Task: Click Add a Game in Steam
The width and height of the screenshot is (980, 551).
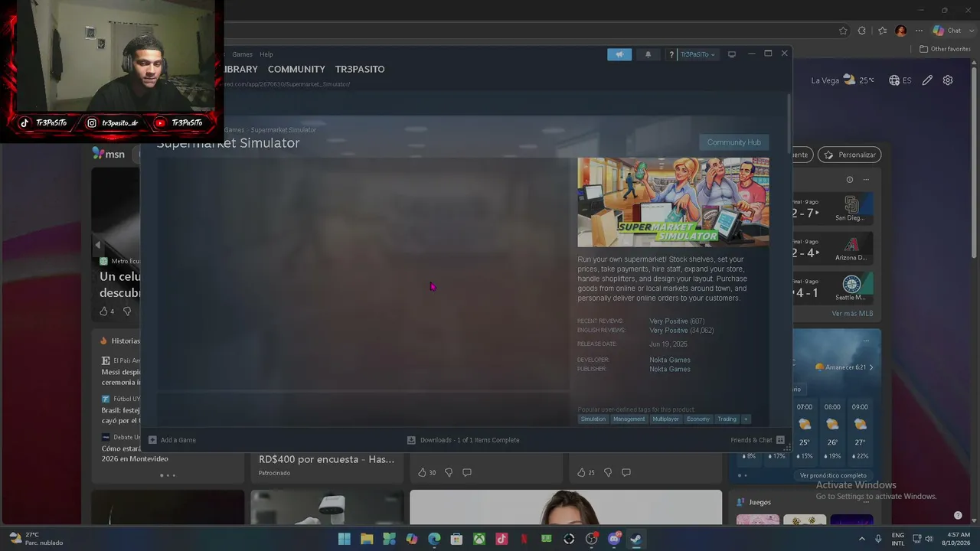Action: tap(172, 440)
